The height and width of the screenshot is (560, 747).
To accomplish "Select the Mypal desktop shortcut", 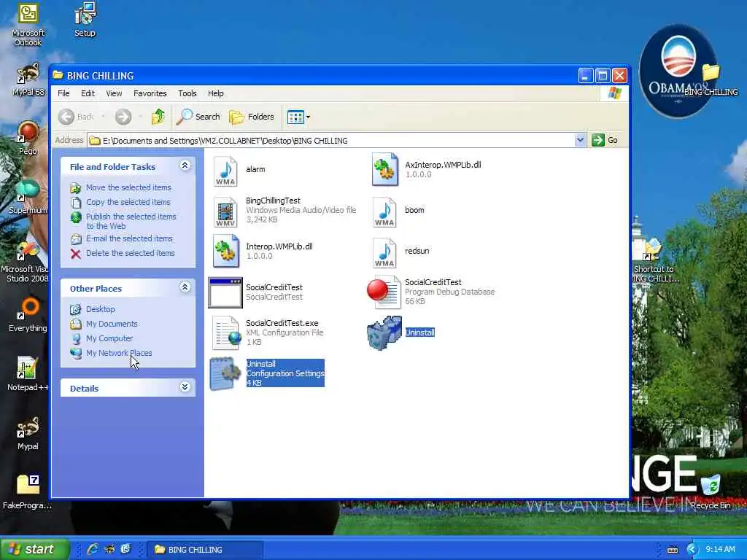I will click(x=28, y=433).
